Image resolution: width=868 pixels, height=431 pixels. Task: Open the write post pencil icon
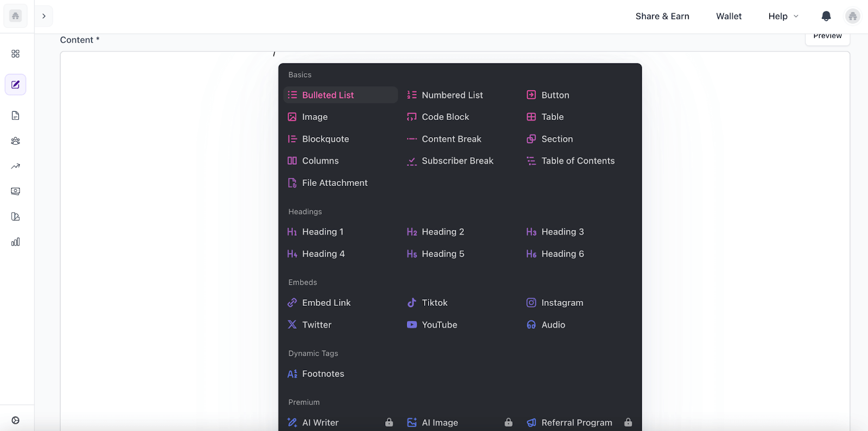[15, 85]
